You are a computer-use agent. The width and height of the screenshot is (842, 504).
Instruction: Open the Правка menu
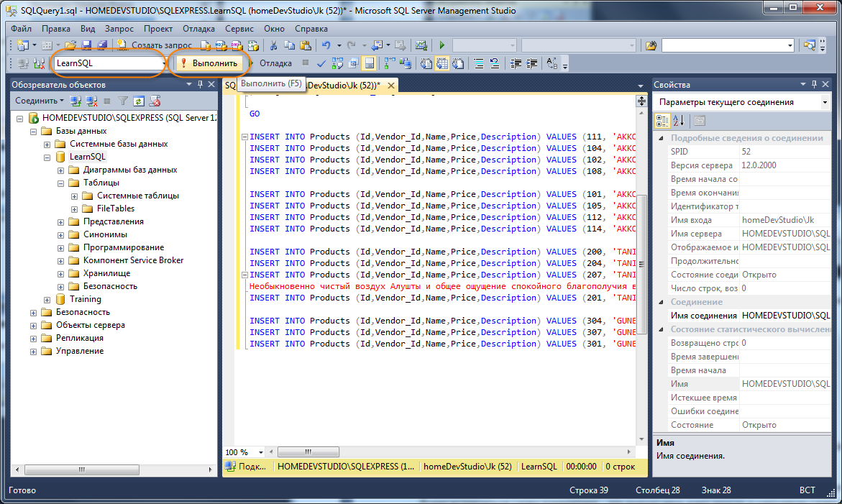click(x=56, y=29)
